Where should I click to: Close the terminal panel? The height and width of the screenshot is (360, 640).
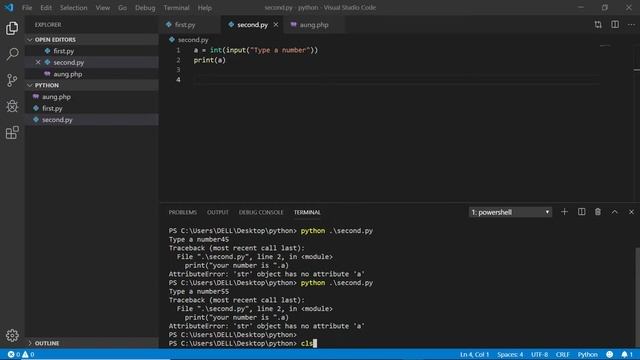[631, 212]
